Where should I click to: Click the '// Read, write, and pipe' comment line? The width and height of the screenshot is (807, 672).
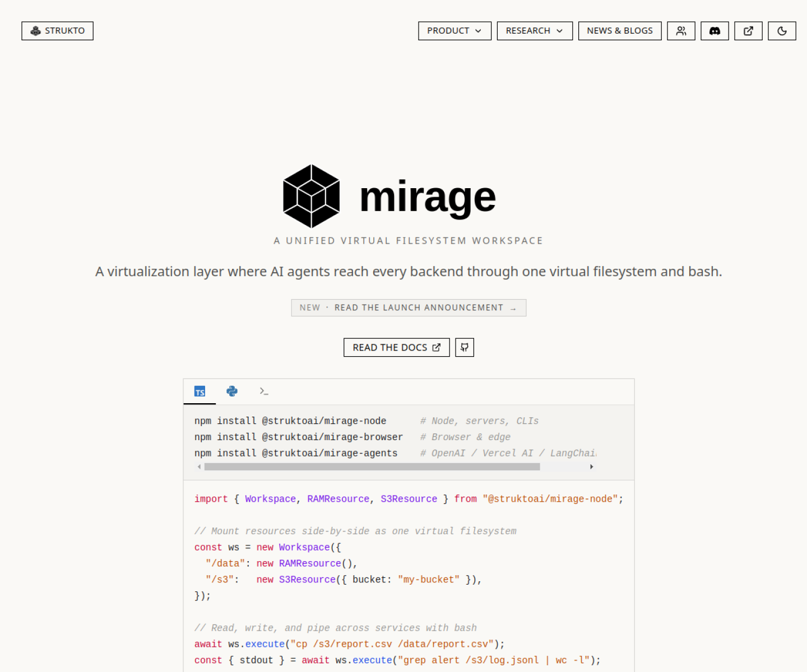pos(336,628)
